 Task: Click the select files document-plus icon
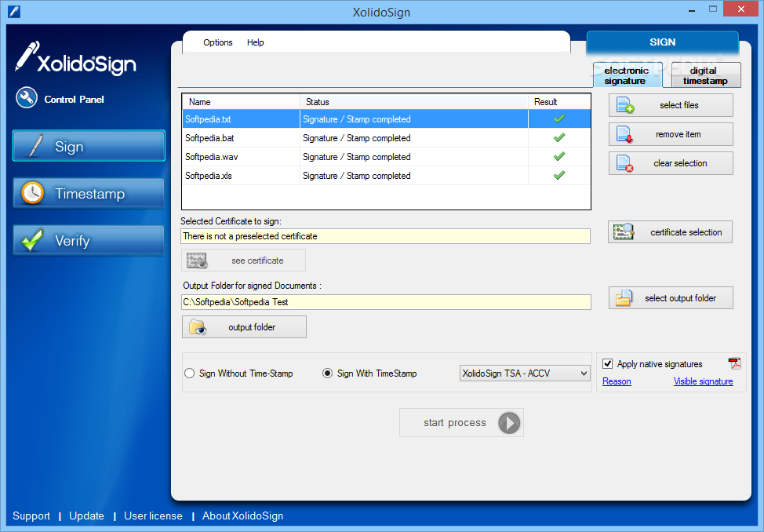pos(625,105)
